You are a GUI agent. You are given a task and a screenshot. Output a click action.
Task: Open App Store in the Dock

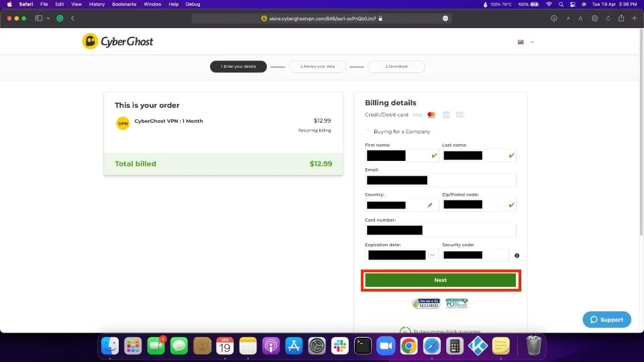click(x=294, y=346)
